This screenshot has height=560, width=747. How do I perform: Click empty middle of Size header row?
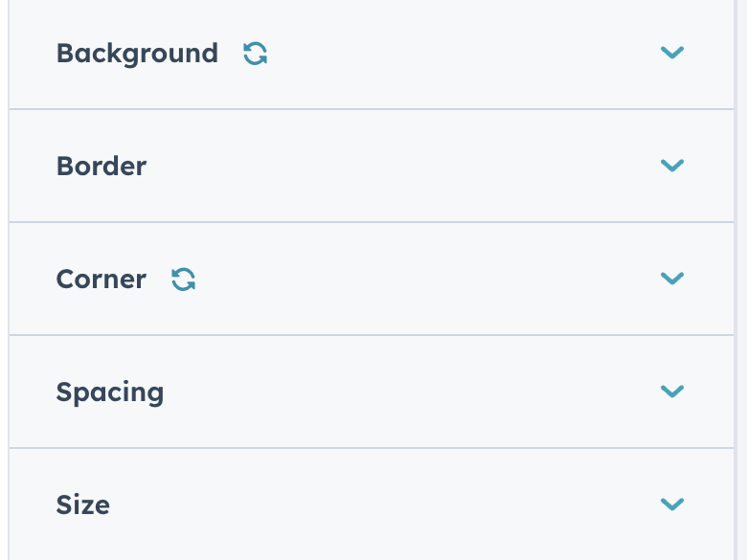tap(383, 505)
